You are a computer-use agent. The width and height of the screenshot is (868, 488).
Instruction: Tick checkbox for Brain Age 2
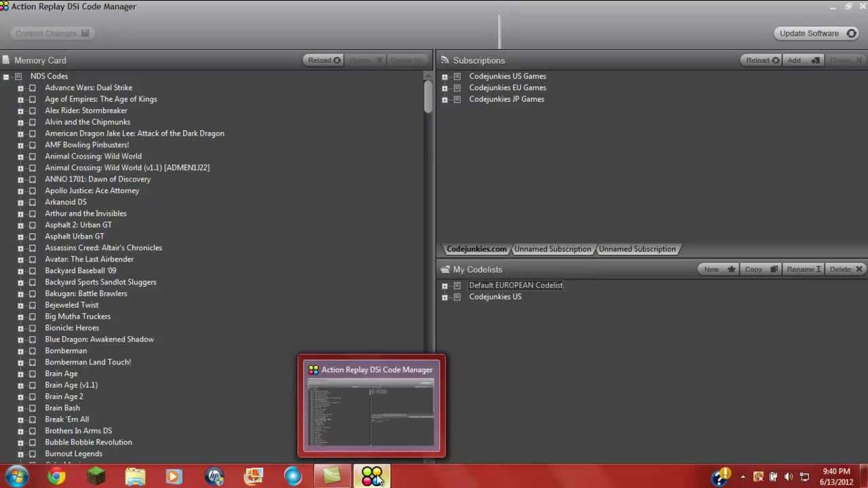pos(32,396)
